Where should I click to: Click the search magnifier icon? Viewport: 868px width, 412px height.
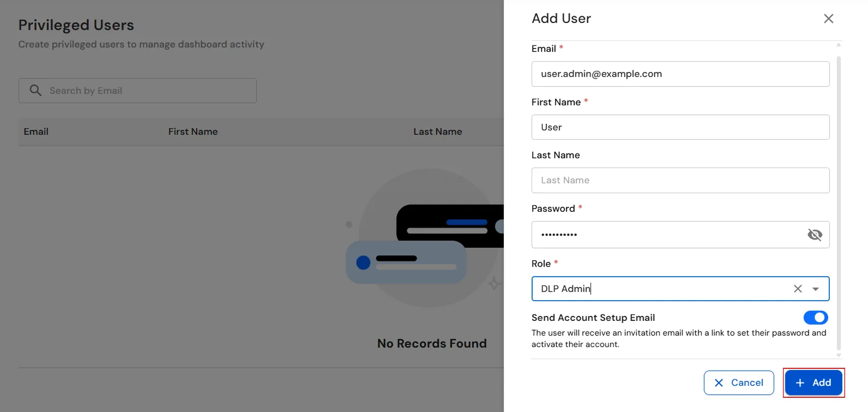(35, 91)
